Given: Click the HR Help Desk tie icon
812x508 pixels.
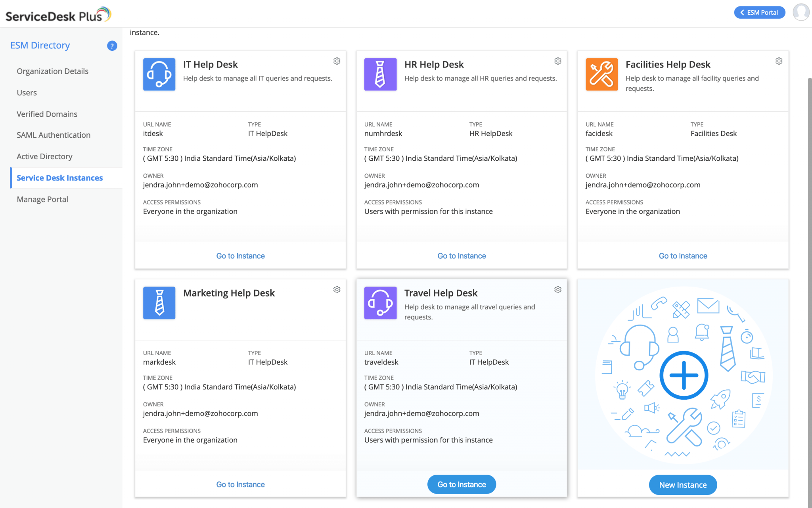Looking at the screenshot, I should 380,74.
